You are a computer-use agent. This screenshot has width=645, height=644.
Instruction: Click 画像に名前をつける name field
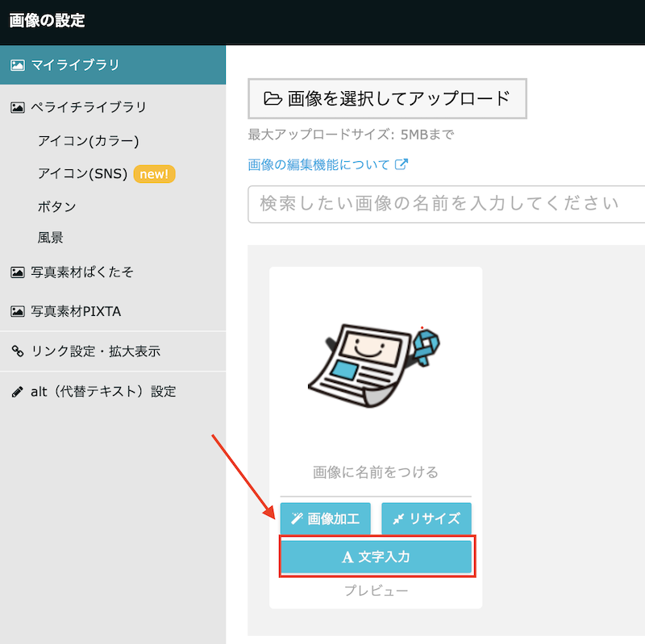click(x=375, y=472)
